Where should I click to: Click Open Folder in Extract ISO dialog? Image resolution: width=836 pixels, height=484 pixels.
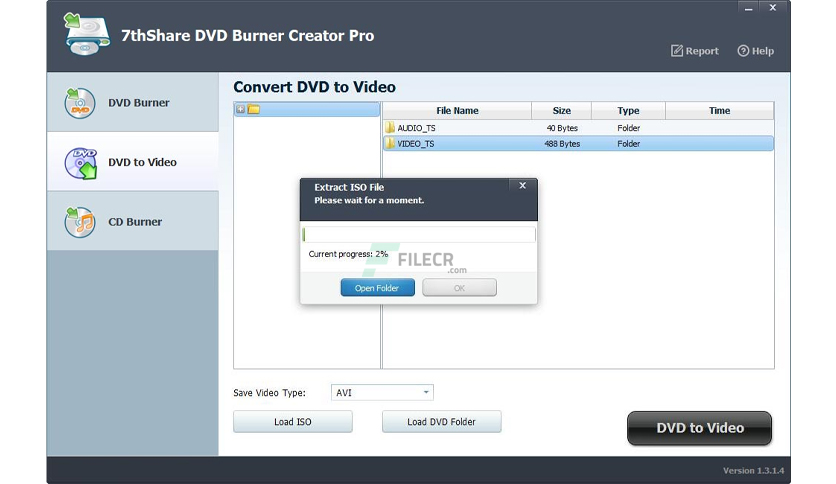pos(377,288)
